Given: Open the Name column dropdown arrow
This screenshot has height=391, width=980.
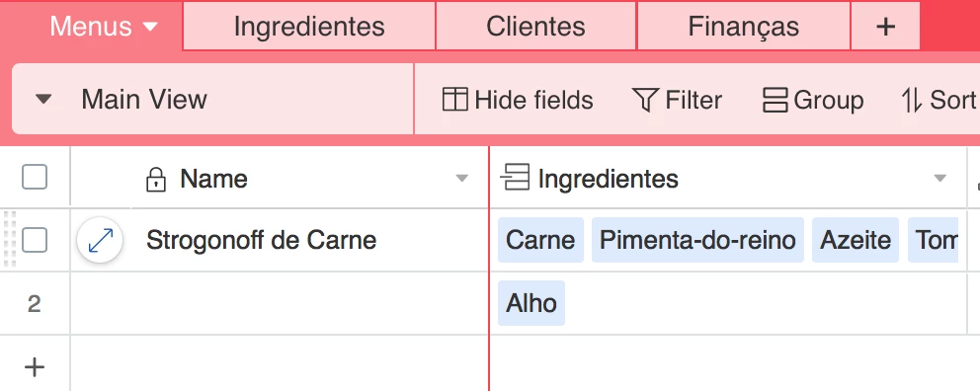Looking at the screenshot, I should tap(462, 179).
